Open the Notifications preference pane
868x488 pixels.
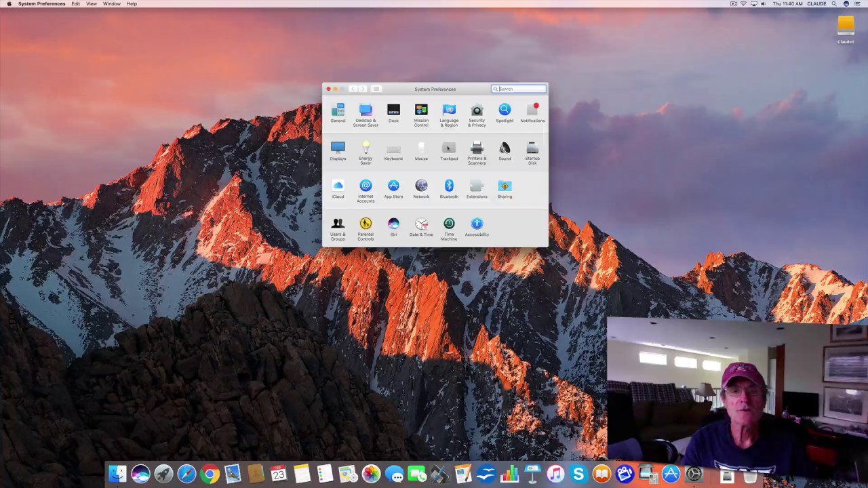click(532, 113)
